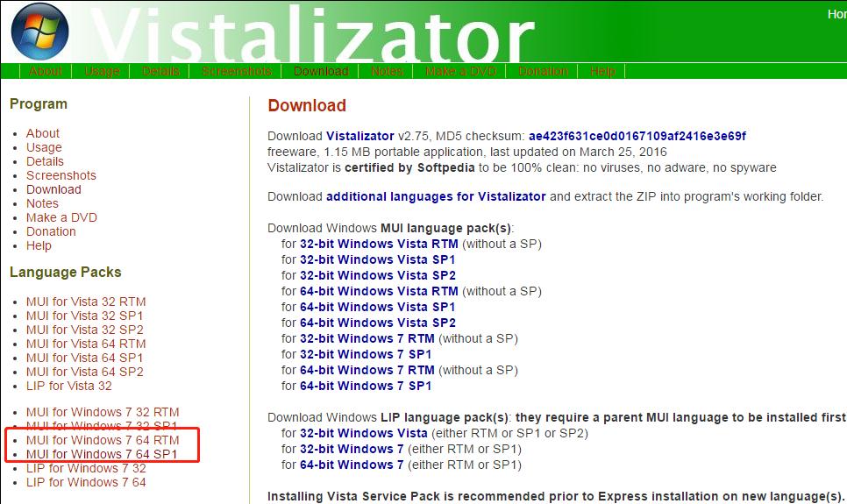The image size is (847, 504).
Task: Open 32-bit Windows Vista SP2 MUI link
Action: point(378,275)
